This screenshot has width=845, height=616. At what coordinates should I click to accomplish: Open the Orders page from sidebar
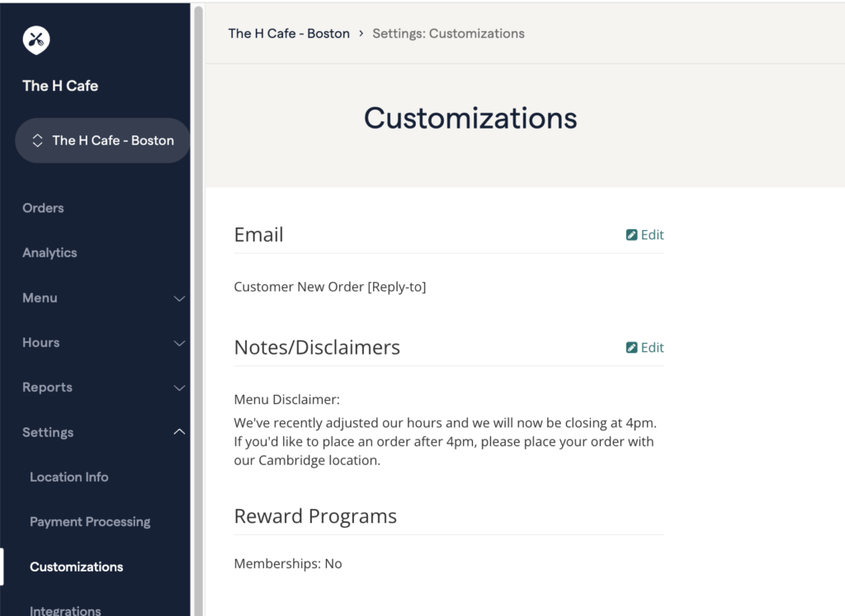[43, 208]
